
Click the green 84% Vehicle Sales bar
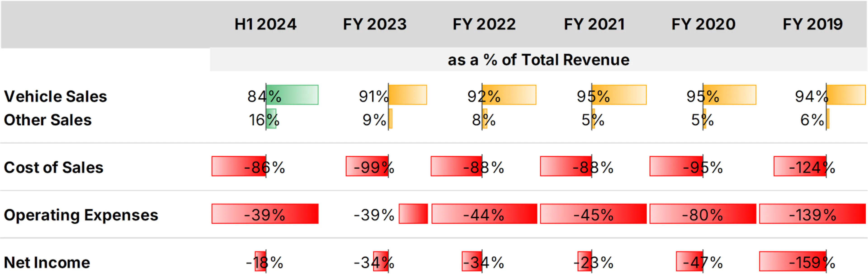(292, 95)
